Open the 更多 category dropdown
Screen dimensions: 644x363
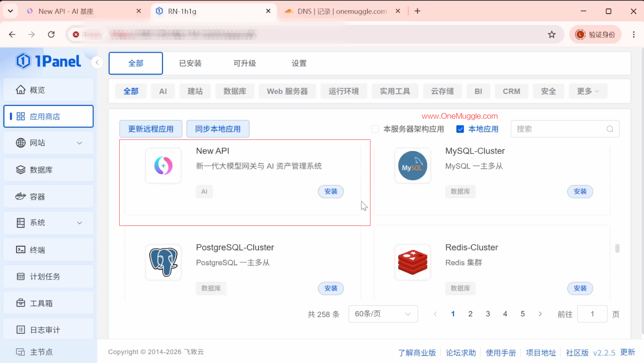588,91
